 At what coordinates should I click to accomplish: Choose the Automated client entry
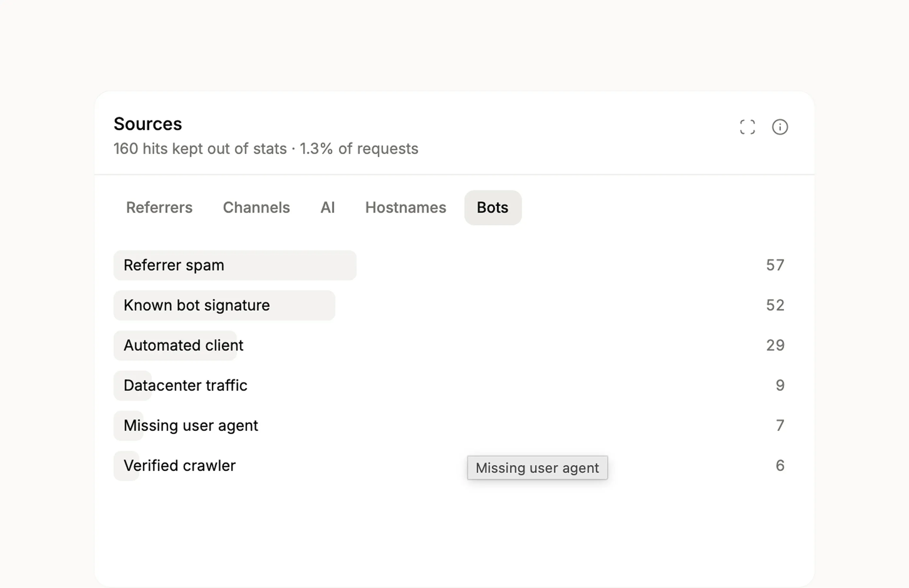click(x=452, y=346)
